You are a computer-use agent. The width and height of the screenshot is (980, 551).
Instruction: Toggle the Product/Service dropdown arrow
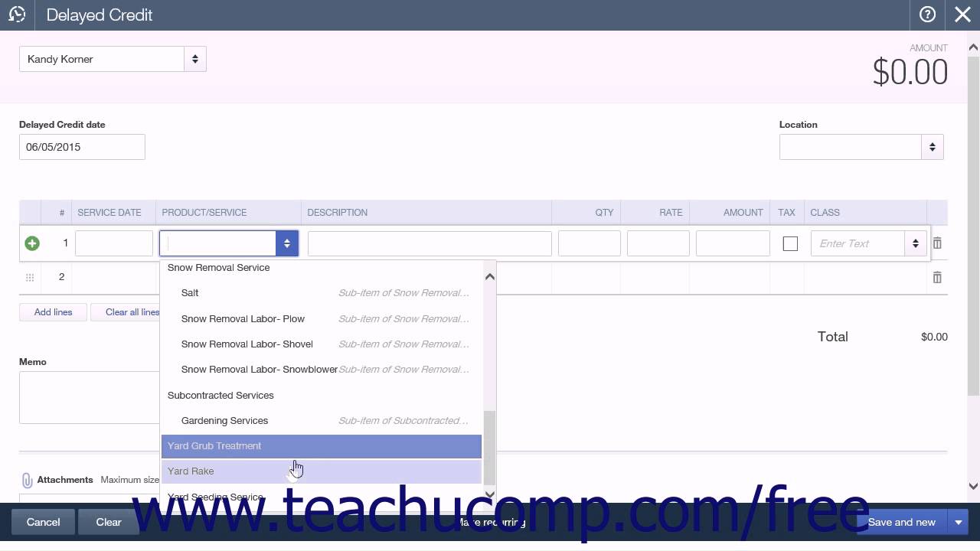click(x=287, y=243)
